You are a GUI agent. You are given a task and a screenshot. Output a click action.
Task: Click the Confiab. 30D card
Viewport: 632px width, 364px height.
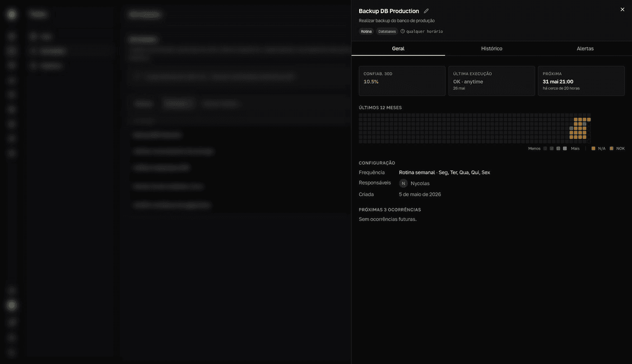point(402,81)
